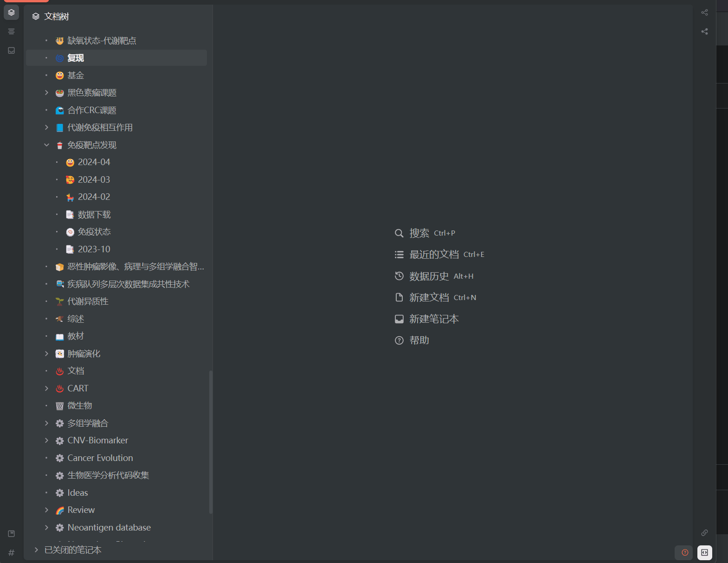Click the blue book icon of 代谢免疫相互作用
This screenshot has width=728, height=563.
click(59, 128)
